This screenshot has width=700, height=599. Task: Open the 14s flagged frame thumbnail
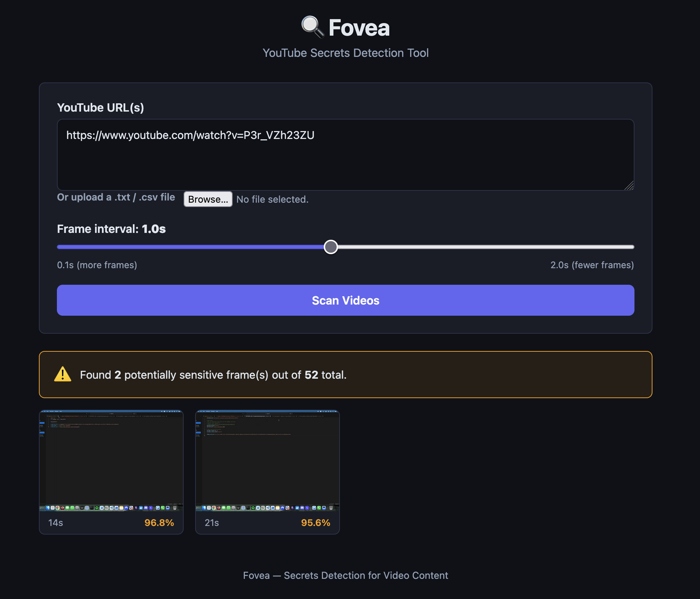pyautogui.click(x=111, y=461)
